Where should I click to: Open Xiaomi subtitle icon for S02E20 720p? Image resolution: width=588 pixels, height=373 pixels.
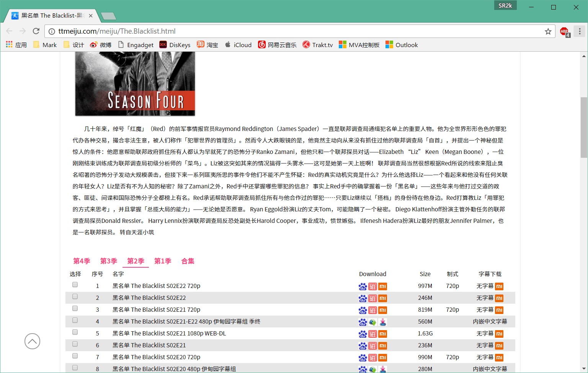click(x=499, y=358)
